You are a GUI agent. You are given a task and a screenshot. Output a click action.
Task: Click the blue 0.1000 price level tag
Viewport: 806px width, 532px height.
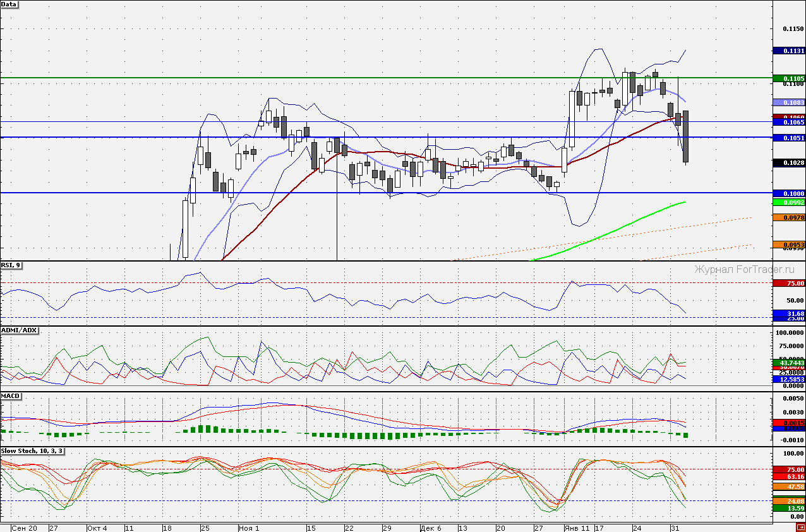789,193
